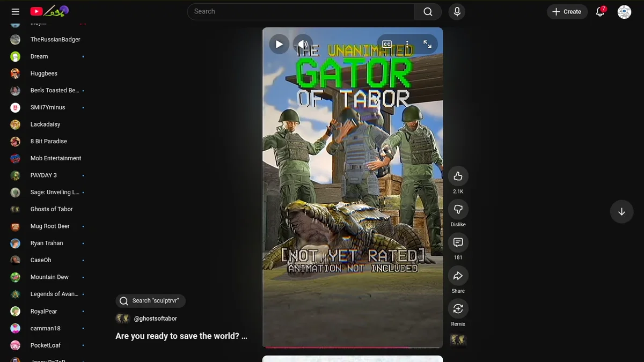Click SMii7Yminus avatar icon
The height and width of the screenshot is (362, 644).
(x=16, y=107)
